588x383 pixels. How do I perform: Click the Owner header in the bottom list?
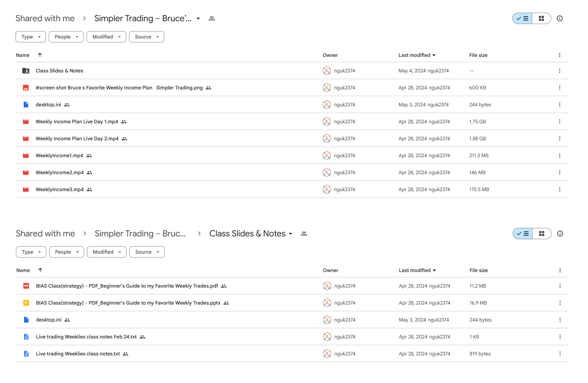330,270
